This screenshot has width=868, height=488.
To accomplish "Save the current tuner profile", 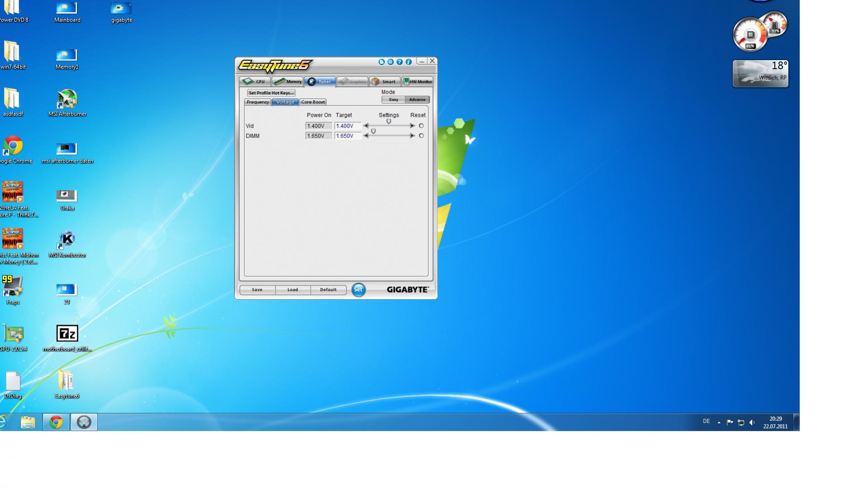I will (257, 290).
